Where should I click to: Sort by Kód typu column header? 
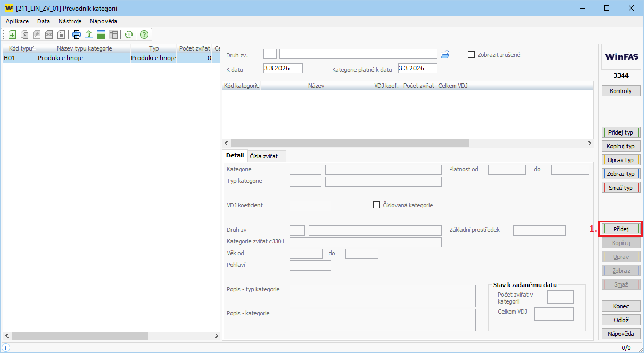tap(20, 48)
